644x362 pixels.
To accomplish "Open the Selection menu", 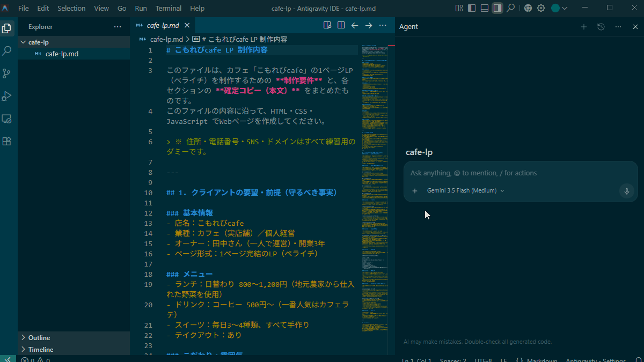I will 71,8.
